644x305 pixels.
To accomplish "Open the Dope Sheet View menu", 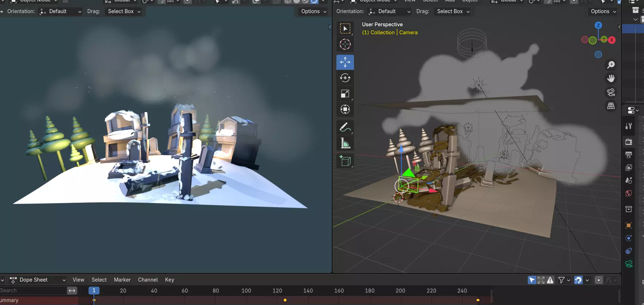I will coord(79,280).
